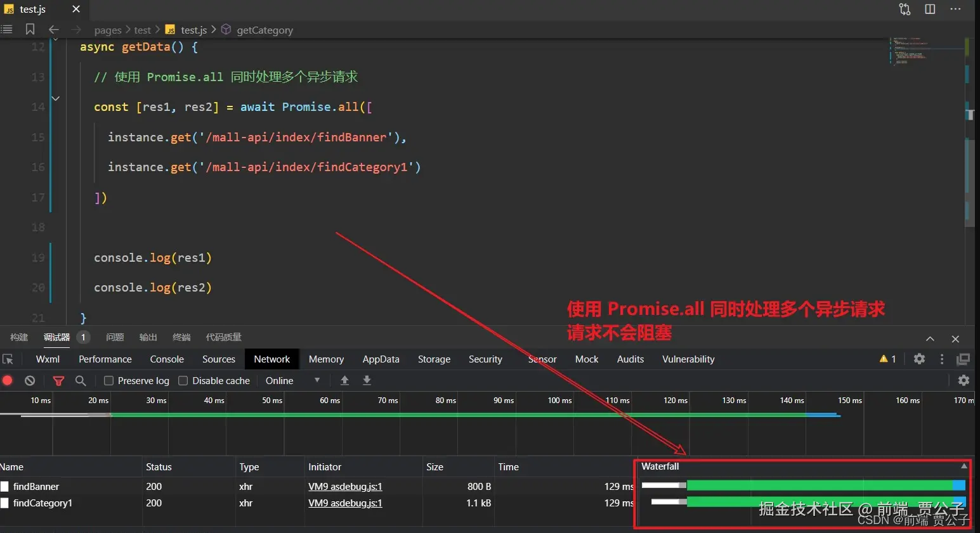The image size is (980, 533).
Task: Click the warning count indicator
Action: point(887,359)
